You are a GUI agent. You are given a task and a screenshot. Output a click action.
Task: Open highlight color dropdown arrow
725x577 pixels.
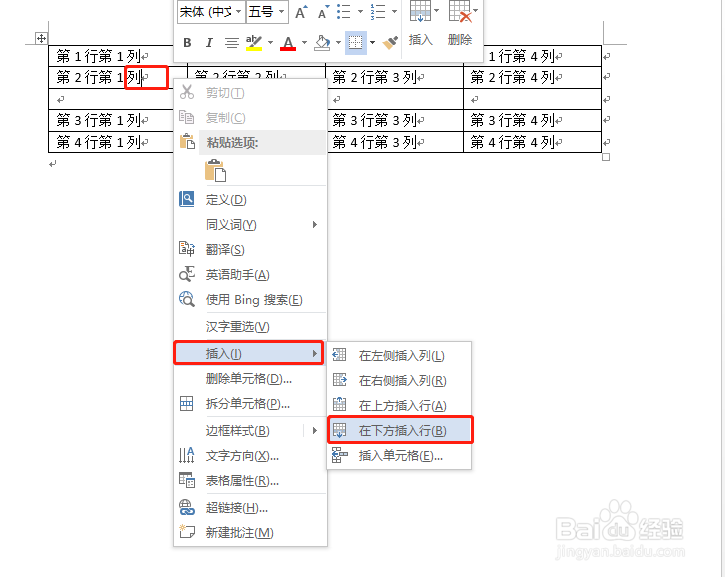[x=270, y=43]
